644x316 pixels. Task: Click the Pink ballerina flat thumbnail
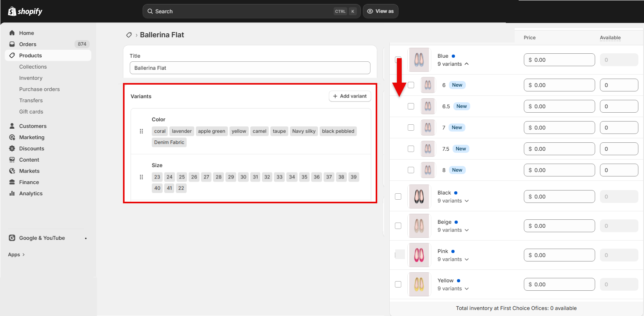(x=419, y=255)
